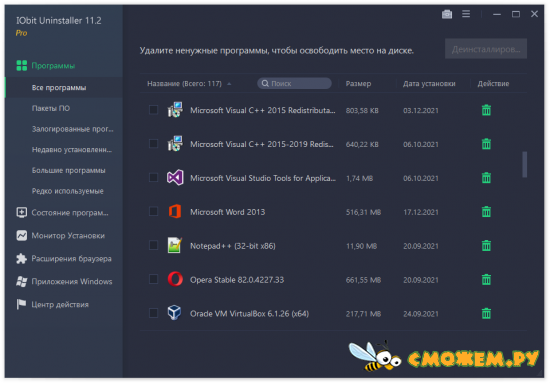Click the vertical scrollbar thumb in program list

524,164
